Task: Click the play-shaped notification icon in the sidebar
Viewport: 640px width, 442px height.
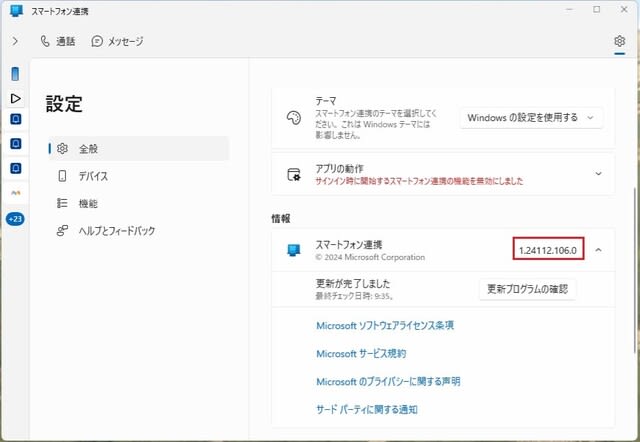Action: click(x=16, y=98)
